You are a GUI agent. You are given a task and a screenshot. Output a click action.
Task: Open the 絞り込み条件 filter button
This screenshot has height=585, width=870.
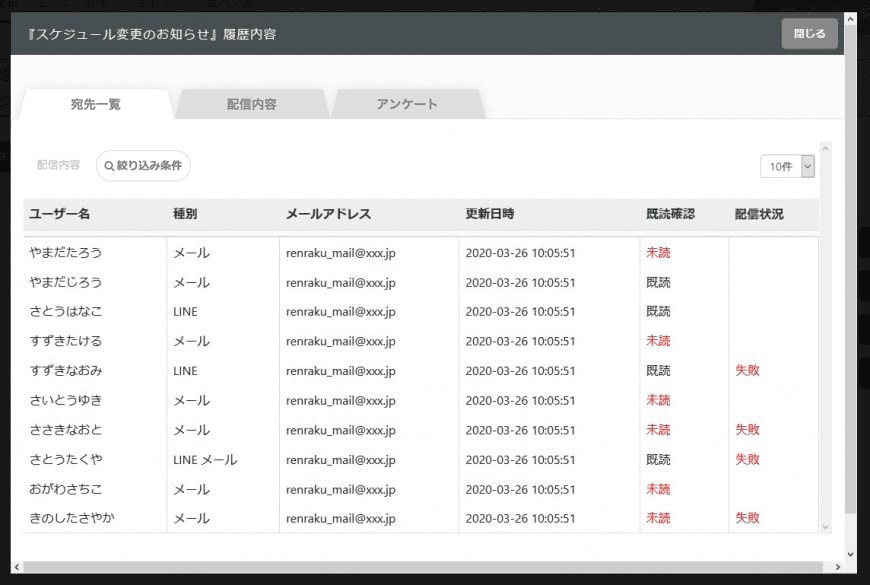(143, 165)
